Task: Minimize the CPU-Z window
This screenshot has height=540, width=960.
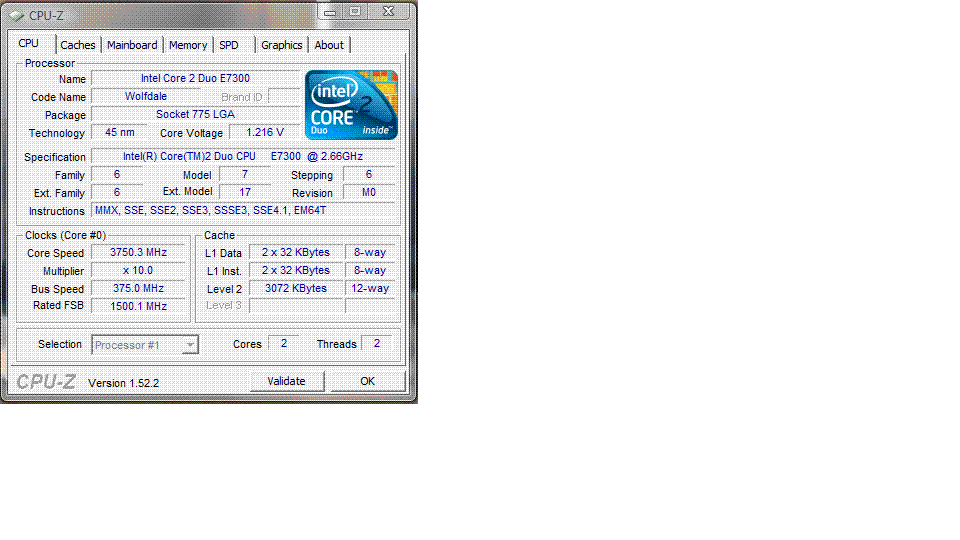Action: click(x=330, y=11)
